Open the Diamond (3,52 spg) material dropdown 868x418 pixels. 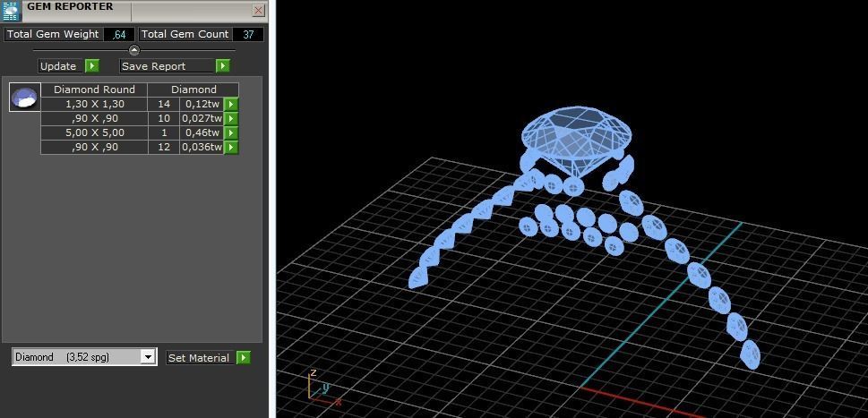tap(148, 357)
